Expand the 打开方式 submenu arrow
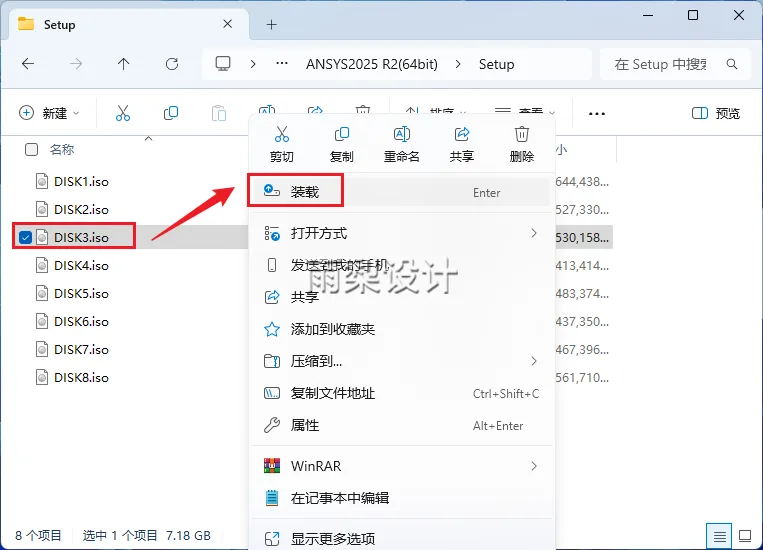 (534, 233)
